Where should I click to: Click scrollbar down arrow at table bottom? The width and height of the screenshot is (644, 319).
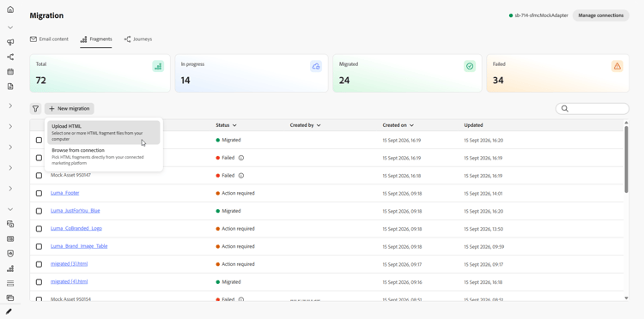point(626,298)
